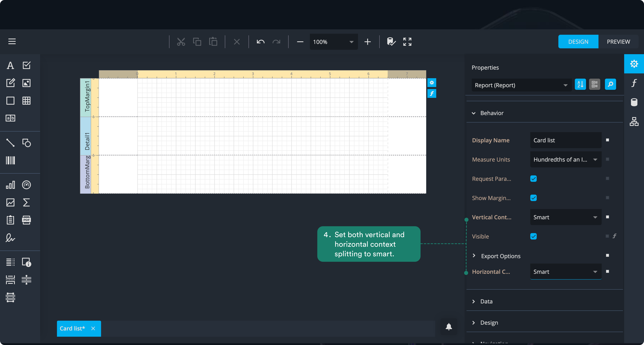Select the Line control tool
This screenshot has width=644, height=345.
click(10, 143)
